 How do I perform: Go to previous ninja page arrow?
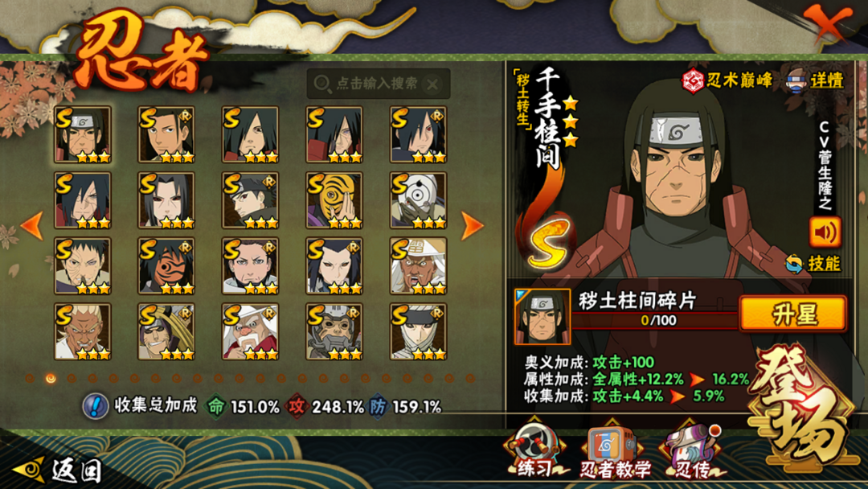coord(32,225)
